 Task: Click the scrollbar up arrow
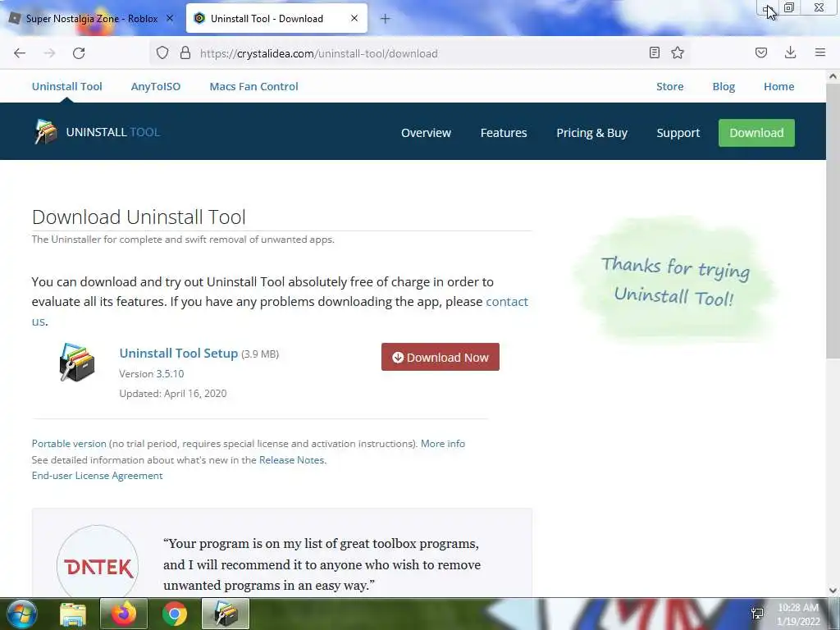tap(833, 76)
